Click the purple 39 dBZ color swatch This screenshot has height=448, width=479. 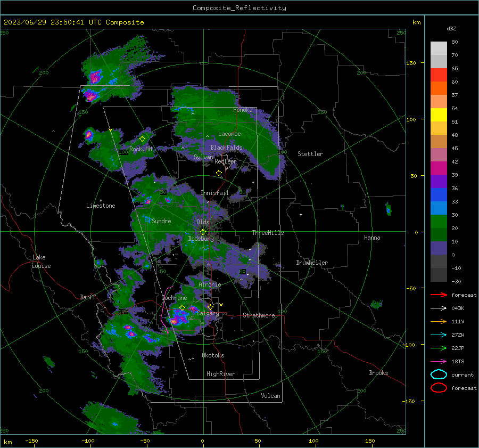(x=439, y=181)
